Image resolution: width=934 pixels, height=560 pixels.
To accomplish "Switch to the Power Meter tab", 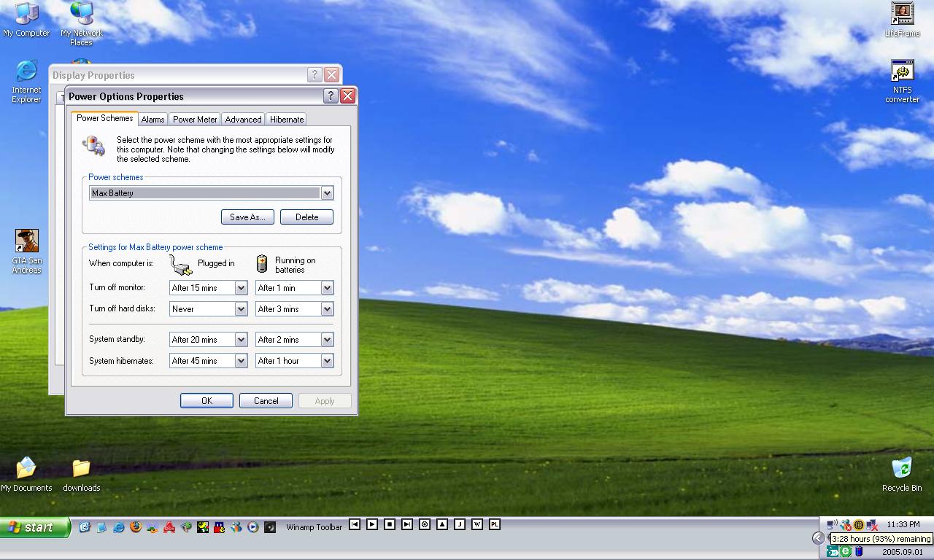I will (x=195, y=119).
